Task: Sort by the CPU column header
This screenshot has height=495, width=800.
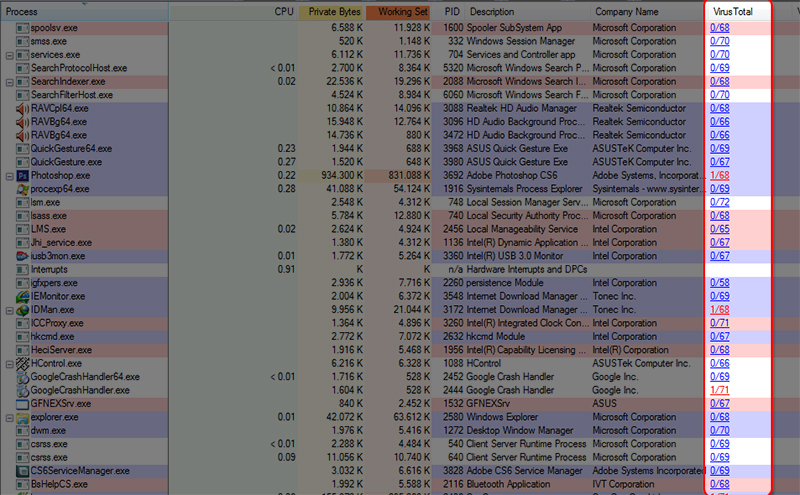Action: pyautogui.click(x=233, y=11)
